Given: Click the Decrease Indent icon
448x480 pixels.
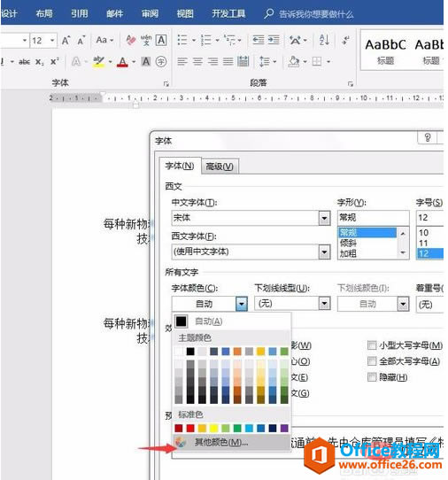Looking at the screenshot, I should [x=259, y=40].
